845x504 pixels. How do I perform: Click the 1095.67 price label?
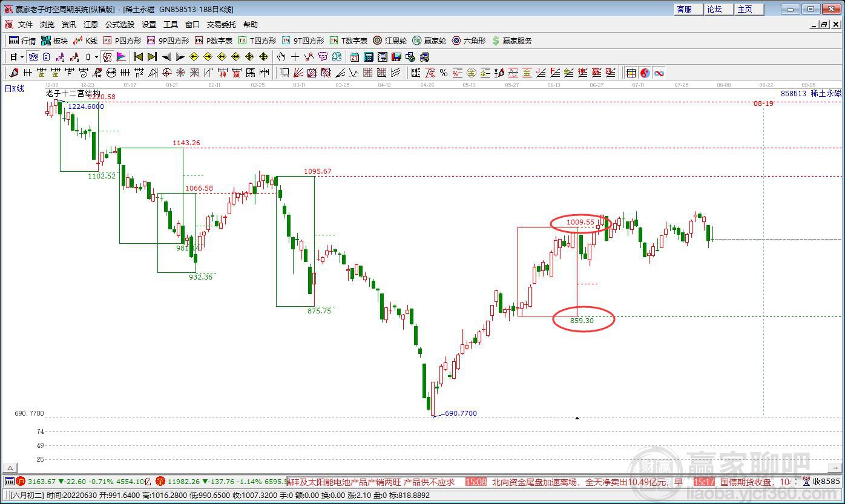(x=318, y=171)
